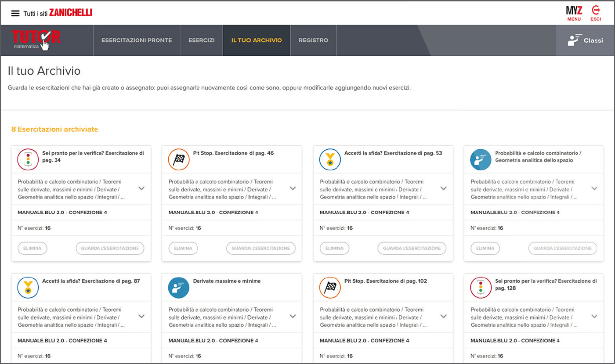Click teacher icon of Probabilità e calcolo combinatorio card
The width and height of the screenshot is (615, 364).
[x=481, y=159]
